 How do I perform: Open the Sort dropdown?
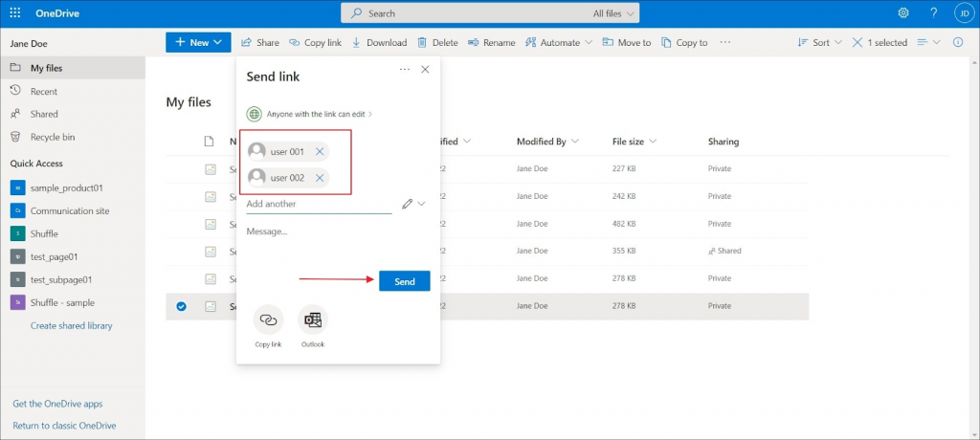[x=820, y=43]
